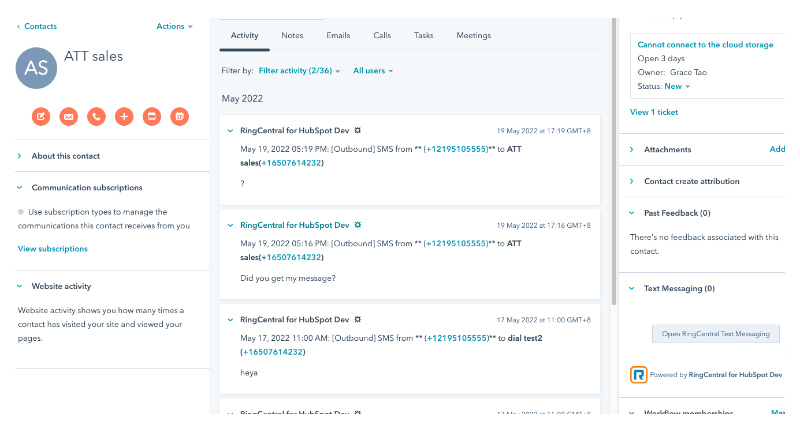Click the plus log activity icon
This screenshot has width=800, height=434.
124,117
